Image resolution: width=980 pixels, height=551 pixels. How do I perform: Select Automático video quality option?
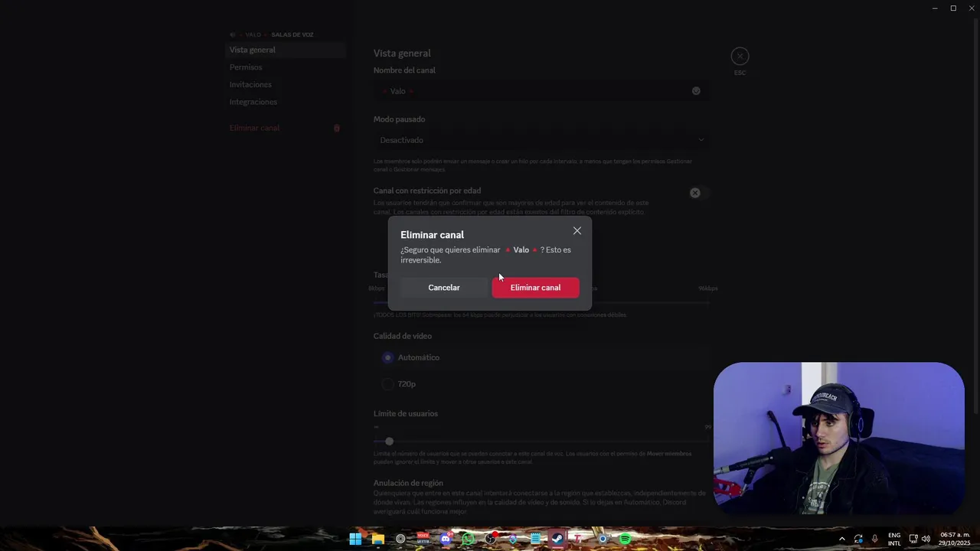[541, 357]
